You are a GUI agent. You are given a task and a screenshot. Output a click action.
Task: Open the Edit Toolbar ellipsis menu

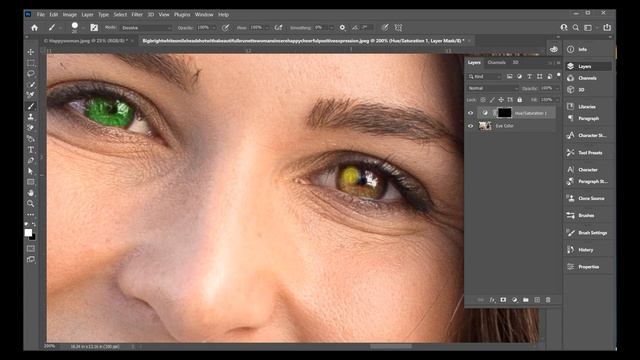(x=31, y=214)
